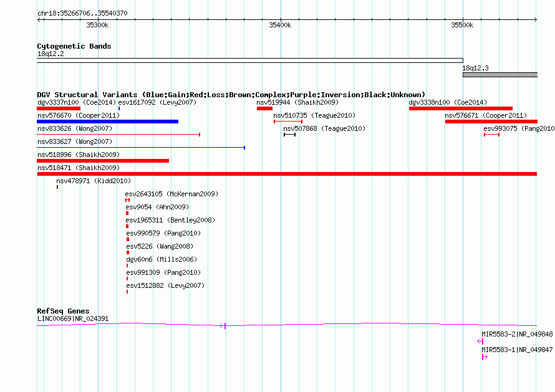This screenshot has height=392, width=555.
Task: Click the nsv478971 (Kidd2010) label
Action: pyautogui.click(x=94, y=181)
